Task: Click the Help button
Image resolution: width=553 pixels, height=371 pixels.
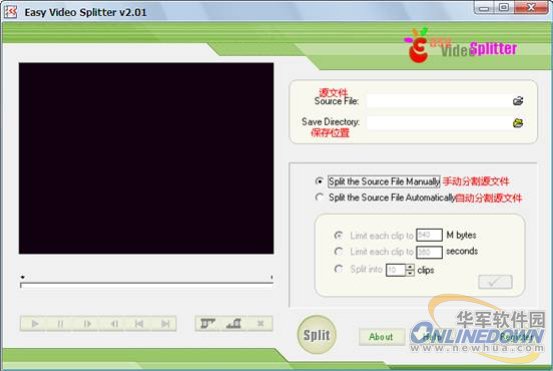Action: tap(432, 337)
